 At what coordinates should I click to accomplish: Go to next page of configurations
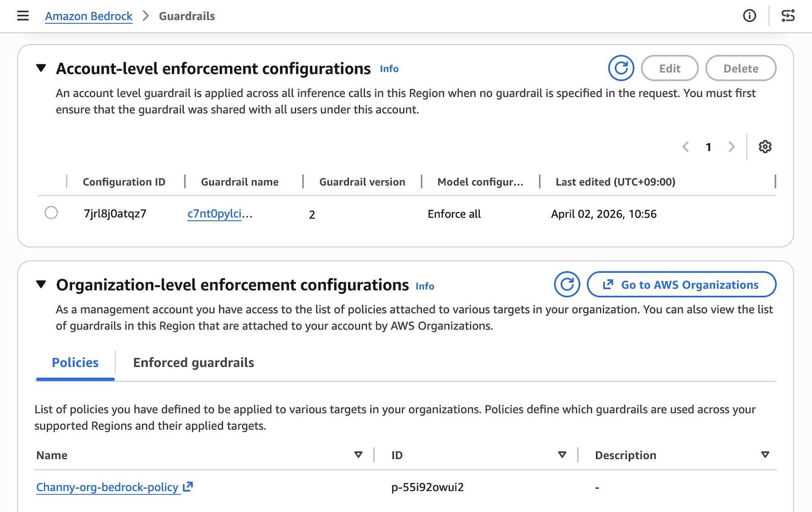tap(731, 147)
